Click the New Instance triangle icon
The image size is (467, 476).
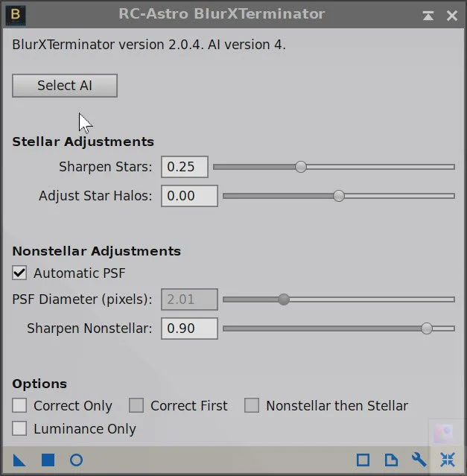point(19,460)
